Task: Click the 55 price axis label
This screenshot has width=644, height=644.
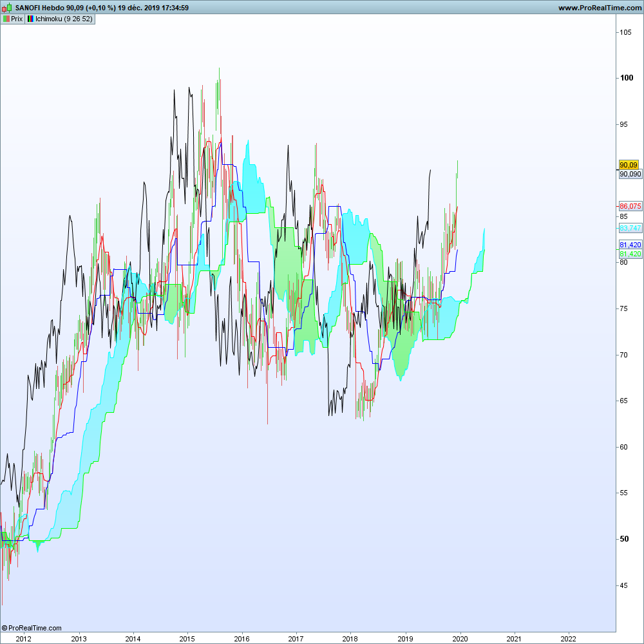Action: [624, 493]
